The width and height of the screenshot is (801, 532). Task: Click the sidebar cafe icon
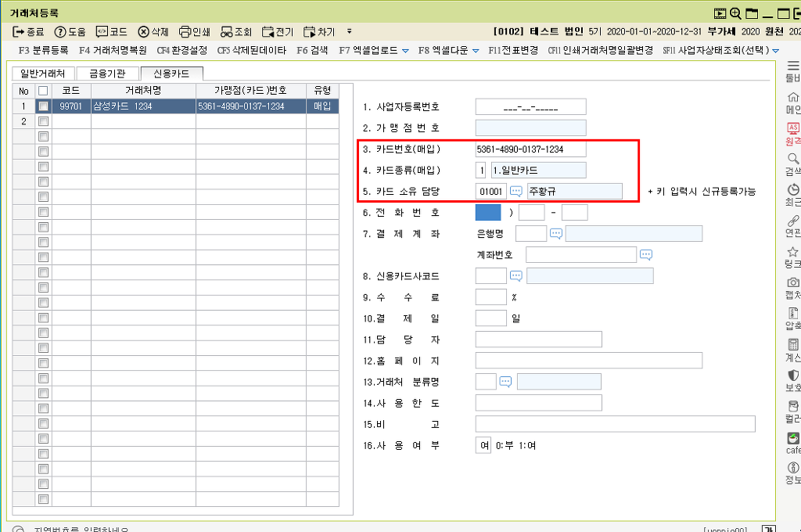(x=793, y=438)
